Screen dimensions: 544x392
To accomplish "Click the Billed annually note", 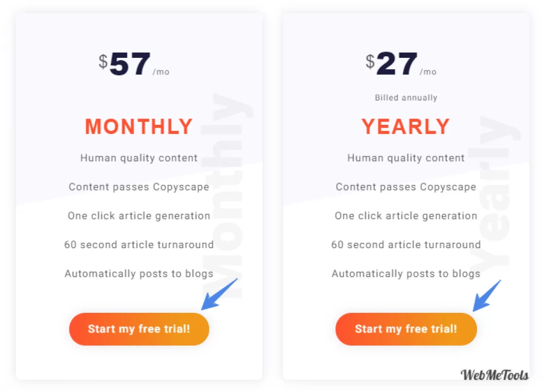I will pos(406,98).
